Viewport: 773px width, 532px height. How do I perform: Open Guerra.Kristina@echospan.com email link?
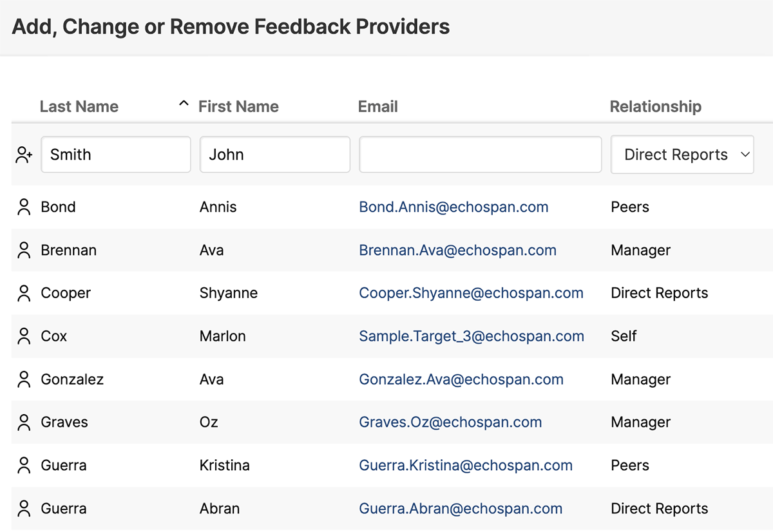466,465
